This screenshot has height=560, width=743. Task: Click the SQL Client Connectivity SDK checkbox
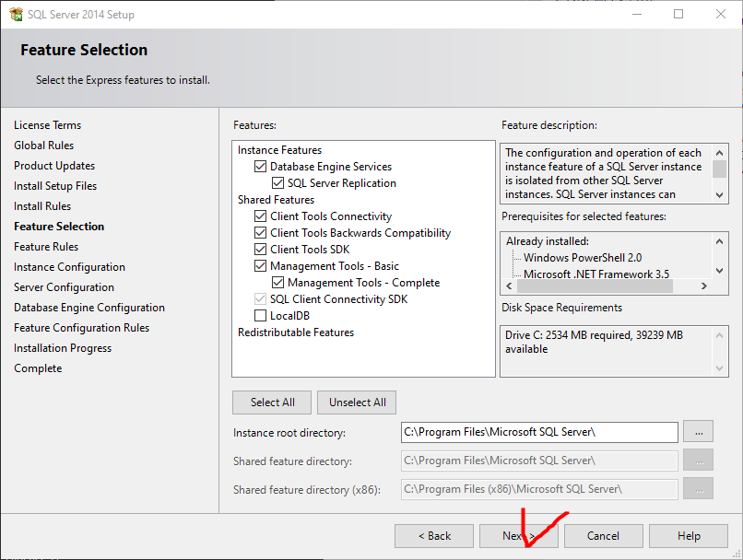point(260,299)
